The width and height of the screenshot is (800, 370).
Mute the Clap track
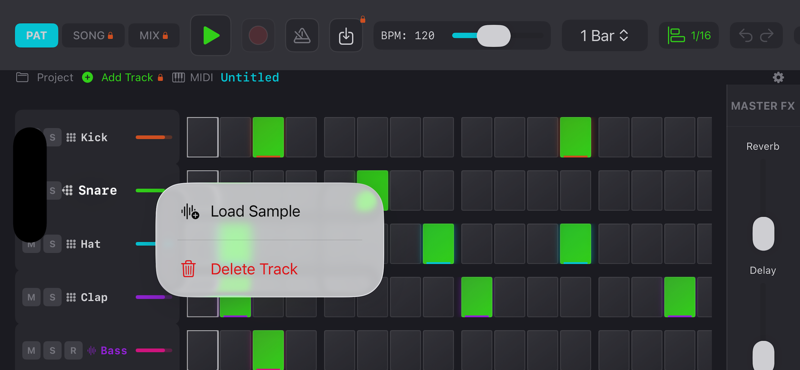pyautogui.click(x=31, y=297)
